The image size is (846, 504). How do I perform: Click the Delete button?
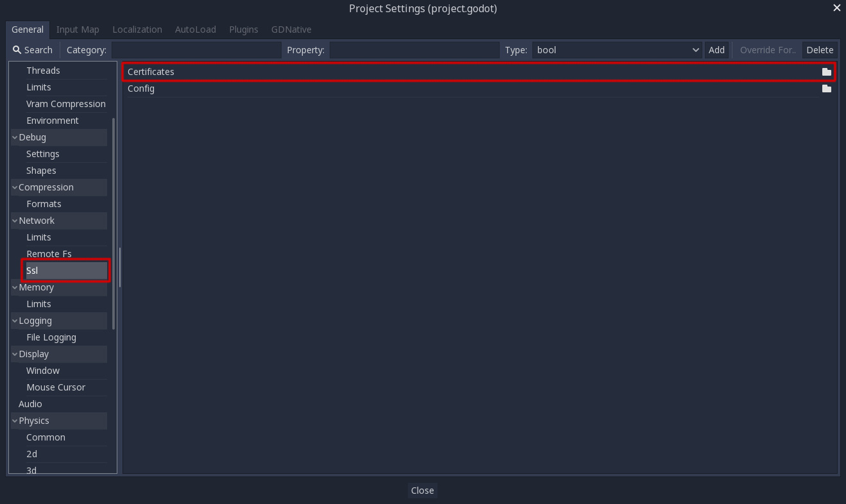[820, 49]
